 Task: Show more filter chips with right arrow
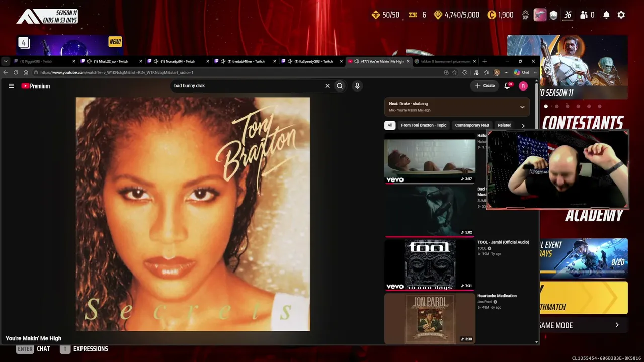[523, 126]
